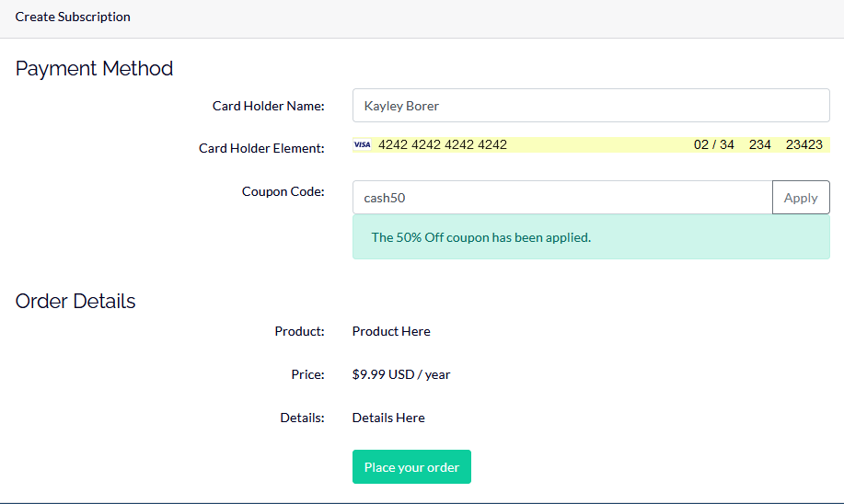Select the Product Here text
Viewport: 844px width, 504px height.
(391, 331)
